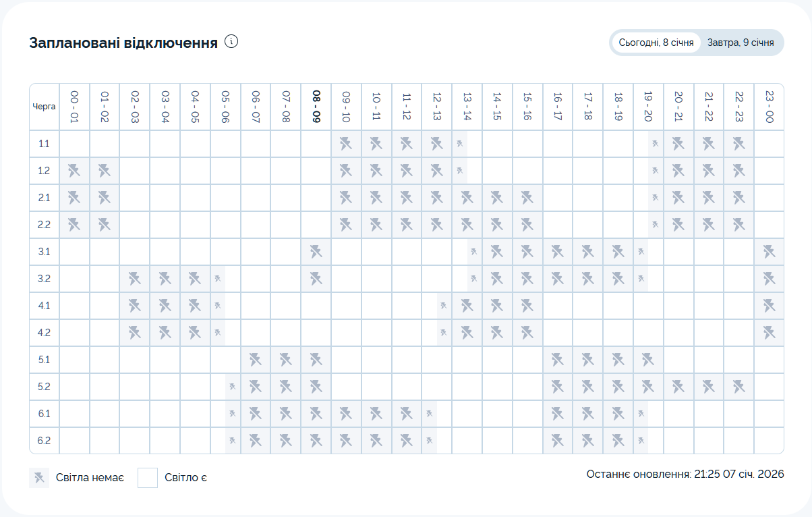Click outage icon for queue 3.1 at 08-09
This screenshot has width=812, height=517.
tap(316, 252)
